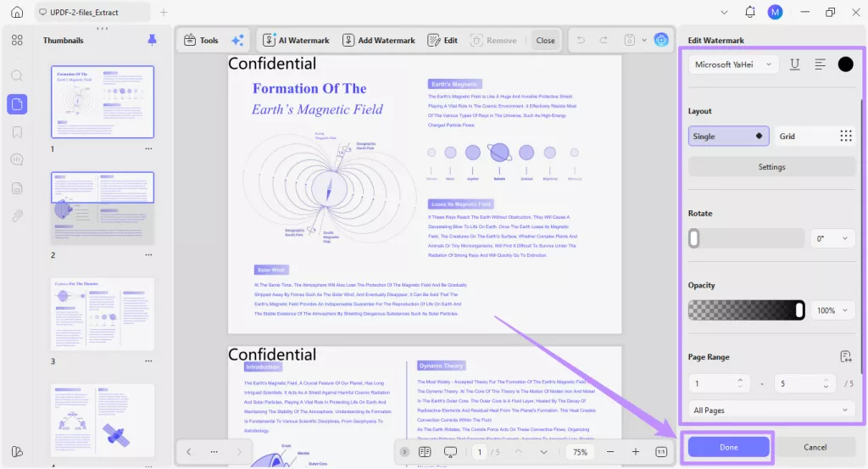
Task: Go to the next page arrow
Action: click(543, 452)
